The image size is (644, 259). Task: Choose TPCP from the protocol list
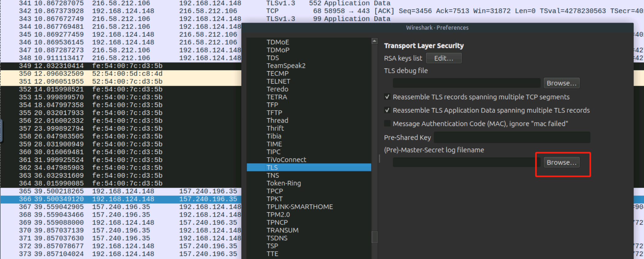[x=309, y=191]
